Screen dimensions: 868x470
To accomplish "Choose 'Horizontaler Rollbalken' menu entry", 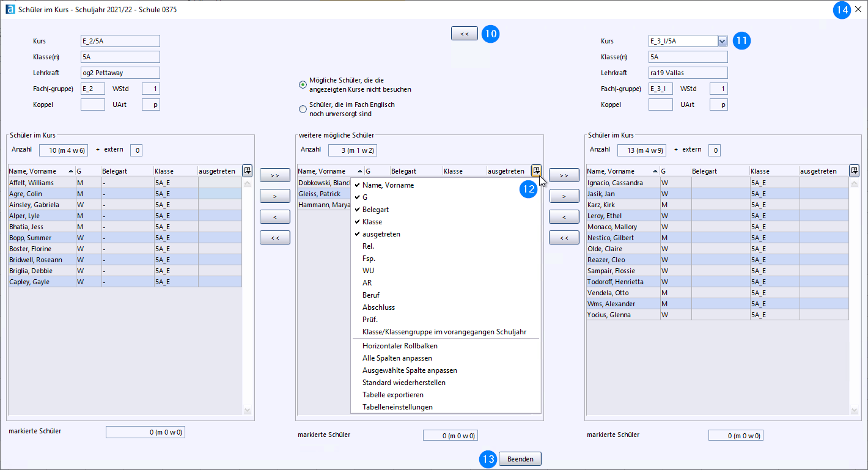I will coord(446,346).
